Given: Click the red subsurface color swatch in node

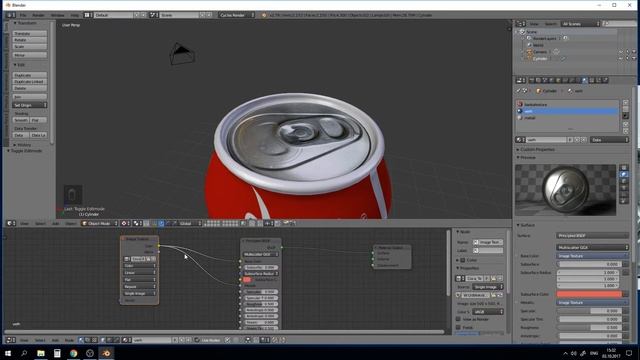Looking at the screenshot, I should pos(247,280).
